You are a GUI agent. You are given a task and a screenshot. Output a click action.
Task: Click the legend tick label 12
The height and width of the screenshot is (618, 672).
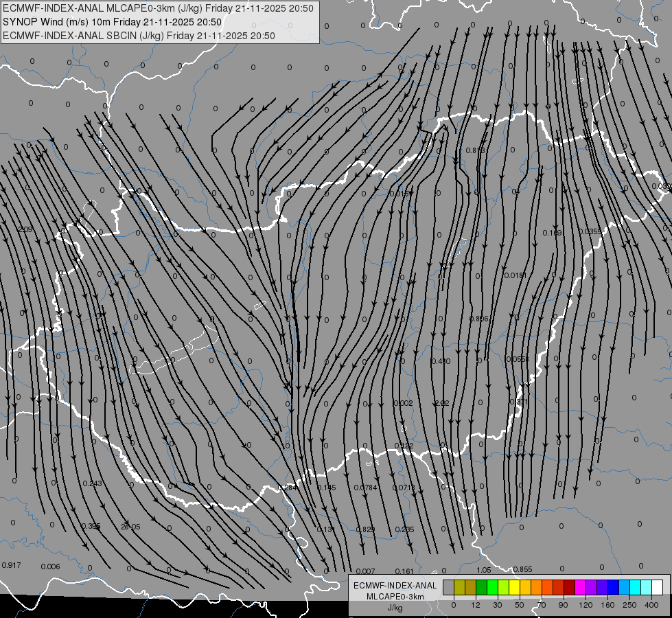(x=476, y=605)
